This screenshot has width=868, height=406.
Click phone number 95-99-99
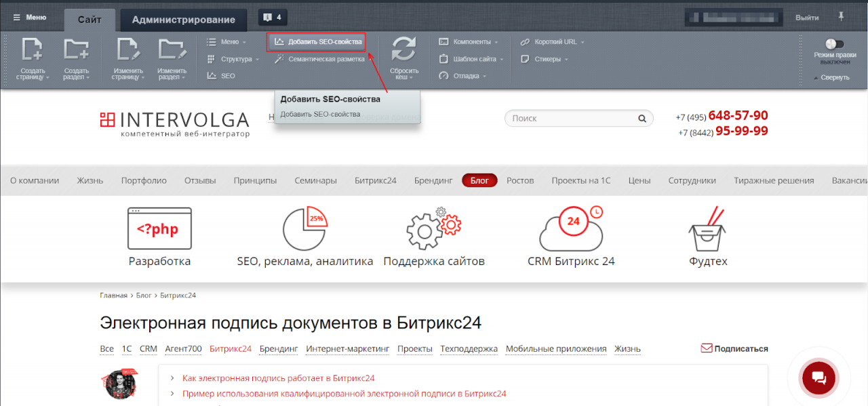point(742,131)
